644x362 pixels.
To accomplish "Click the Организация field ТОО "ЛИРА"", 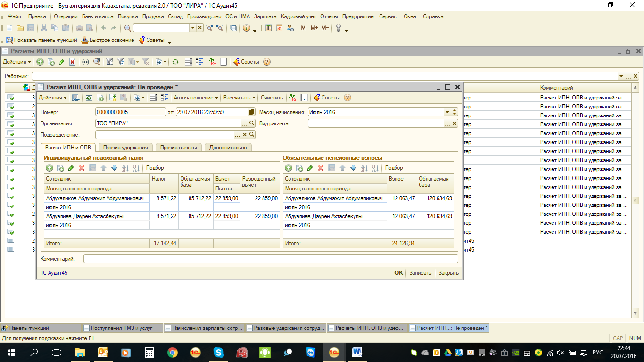I will pos(168,123).
